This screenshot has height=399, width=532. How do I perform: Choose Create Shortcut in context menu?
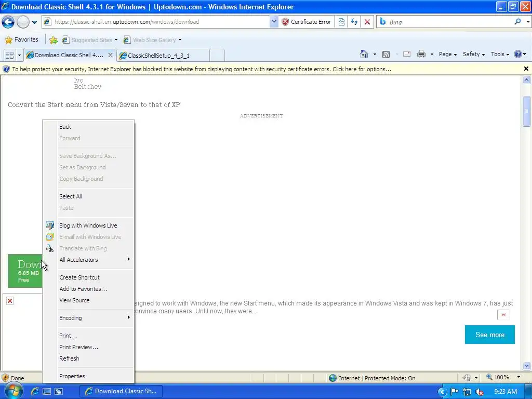(88, 277)
